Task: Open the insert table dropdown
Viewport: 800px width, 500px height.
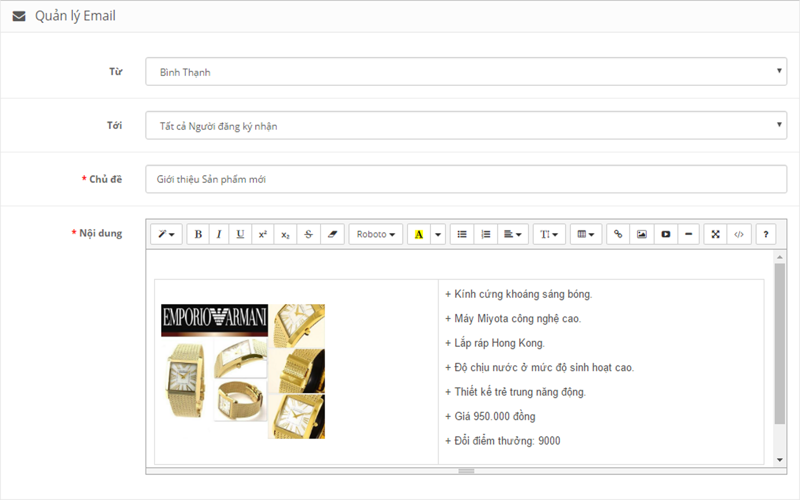Action: 586,234
